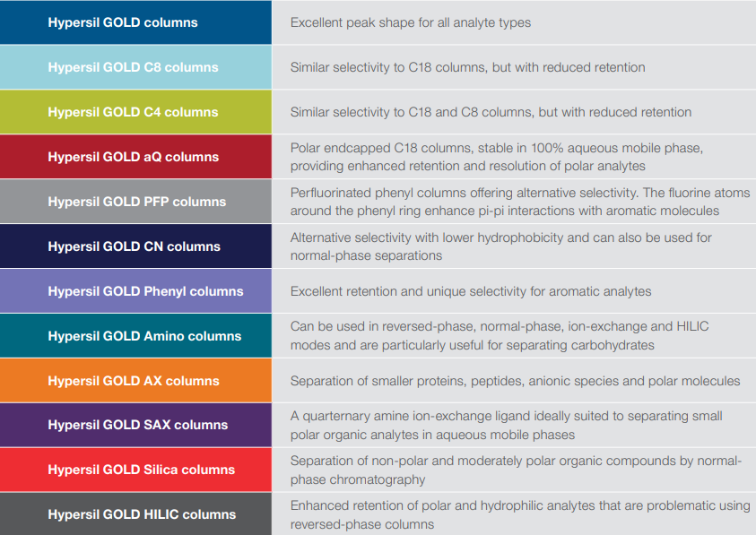
Task: Select the Hypersil GOLD PFP columns label
Action: click(x=137, y=202)
